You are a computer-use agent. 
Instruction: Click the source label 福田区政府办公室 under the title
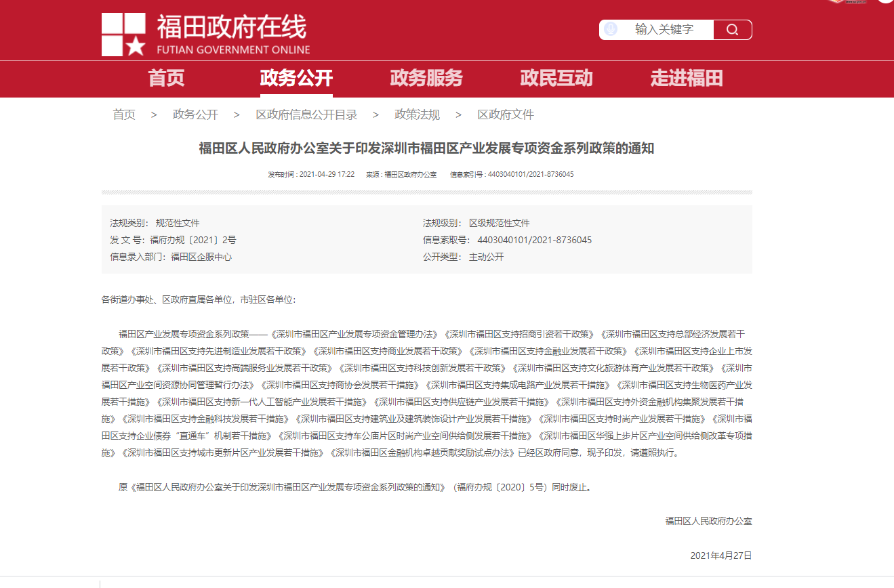click(410, 175)
